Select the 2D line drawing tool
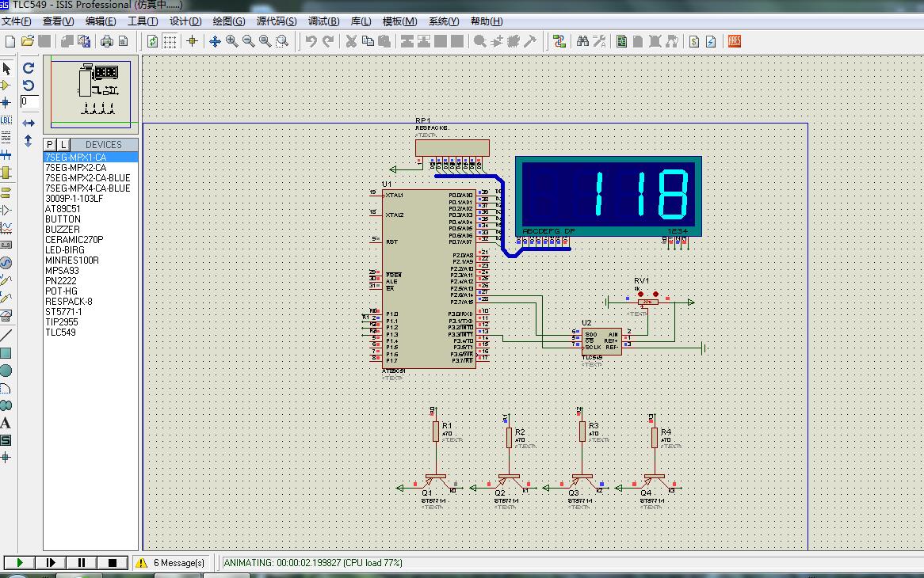Image resolution: width=924 pixels, height=578 pixels. click(6, 336)
